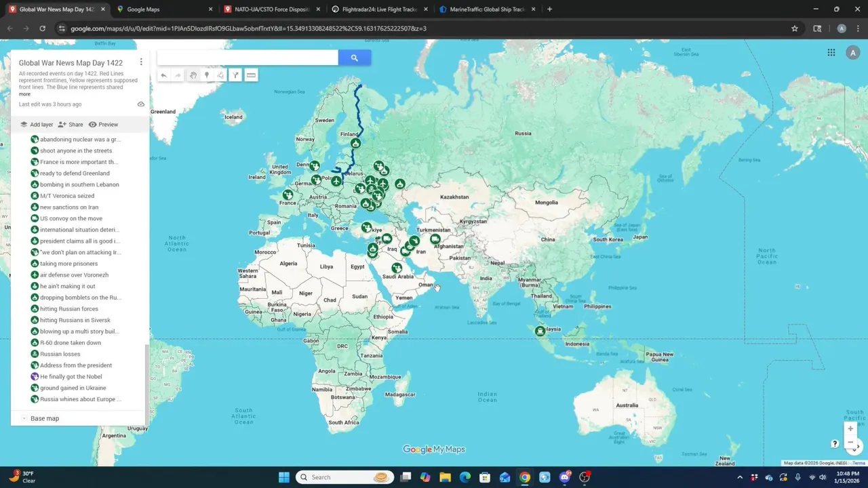The image size is (868, 488).
Task: Select 'bombing in southern Lebanon' entry
Action: pyautogui.click(x=79, y=184)
